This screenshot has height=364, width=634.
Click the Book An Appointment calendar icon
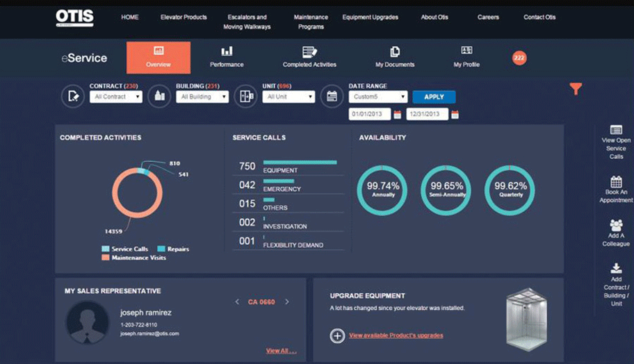(616, 181)
